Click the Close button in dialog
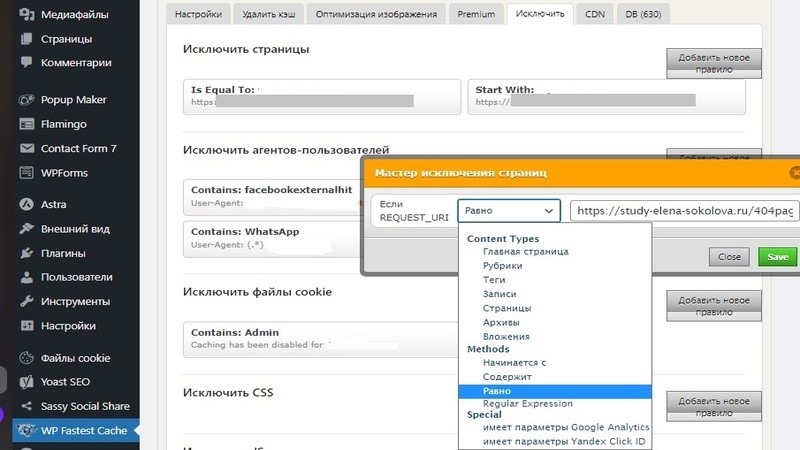This screenshot has width=800, height=450. coord(729,257)
